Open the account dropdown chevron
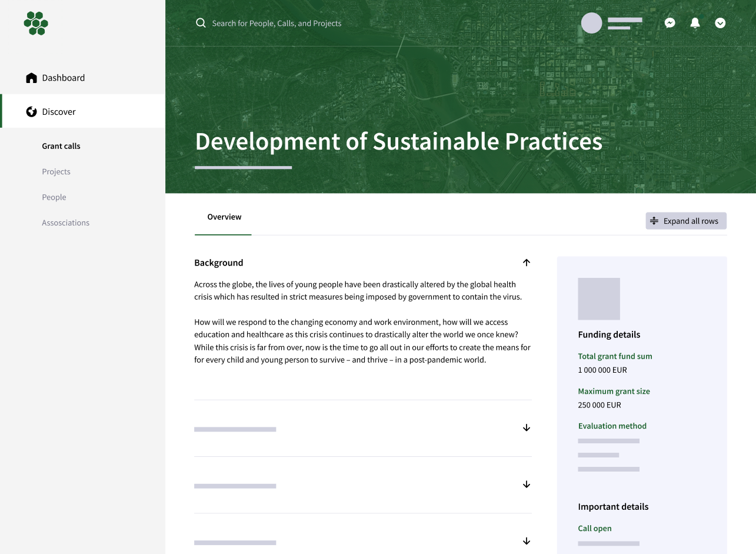The image size is (756, 554). click(720, 23)
